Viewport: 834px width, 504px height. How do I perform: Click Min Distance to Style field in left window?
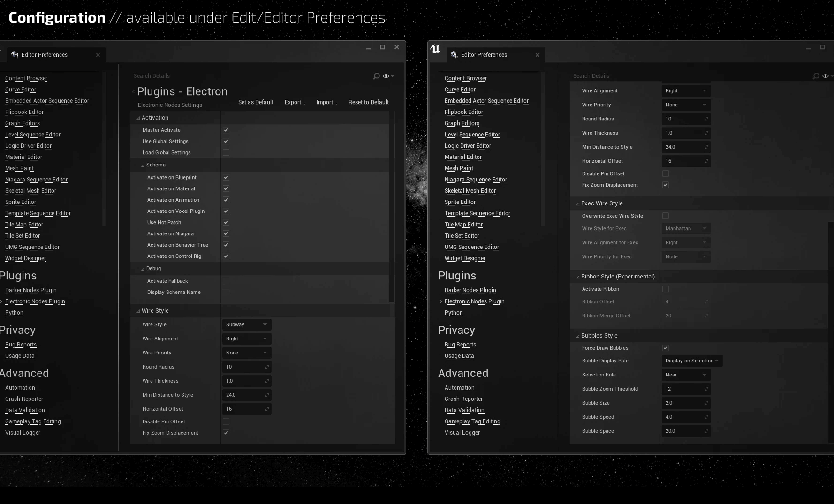coord(247,395)
